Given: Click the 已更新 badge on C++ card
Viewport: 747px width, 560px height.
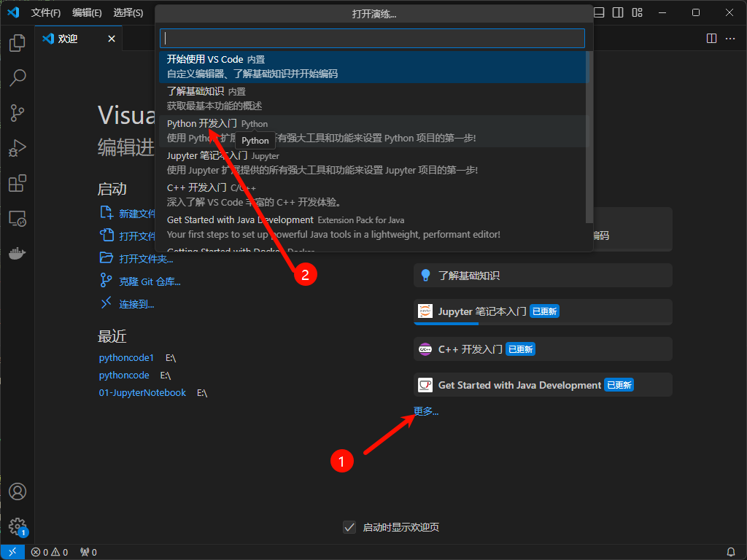Looking at the screenshot, I should click(x=520, y=349).
